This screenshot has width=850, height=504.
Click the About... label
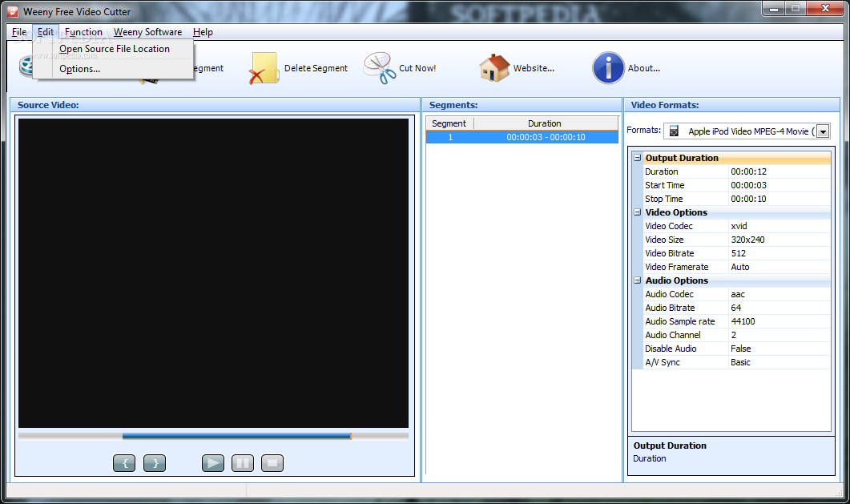(644, 68)
